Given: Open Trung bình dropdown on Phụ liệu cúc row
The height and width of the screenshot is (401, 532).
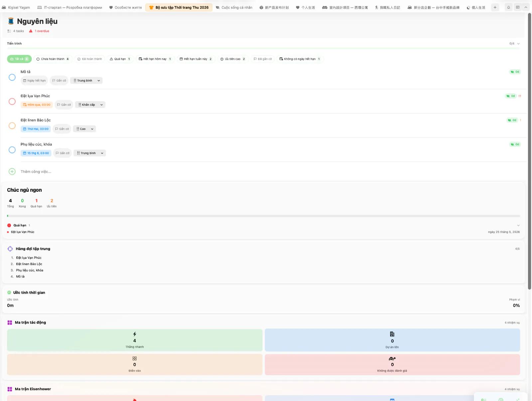Looking at the screenshot, I should click(x=89, y=153).
